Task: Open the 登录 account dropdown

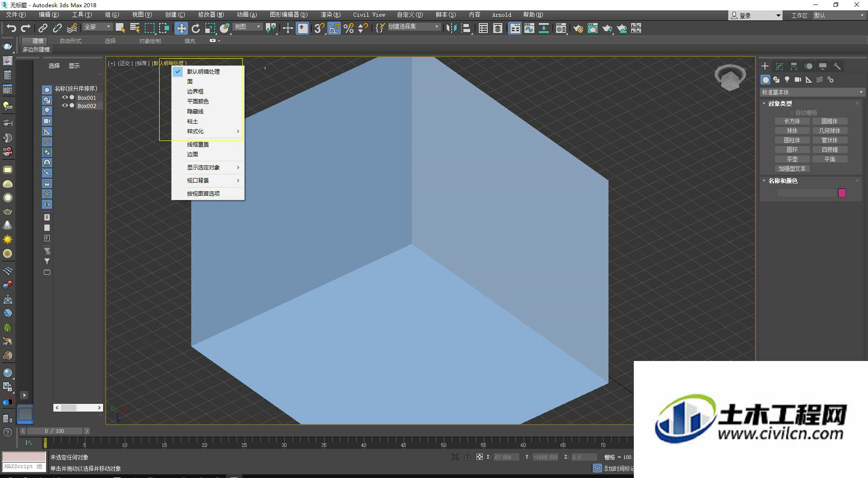Action: click(755, 15)
